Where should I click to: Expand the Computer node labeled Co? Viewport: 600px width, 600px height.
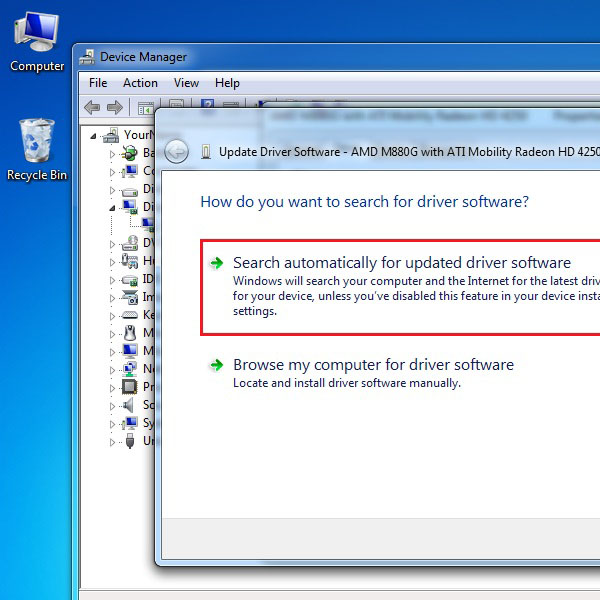(x=112, y=172)
